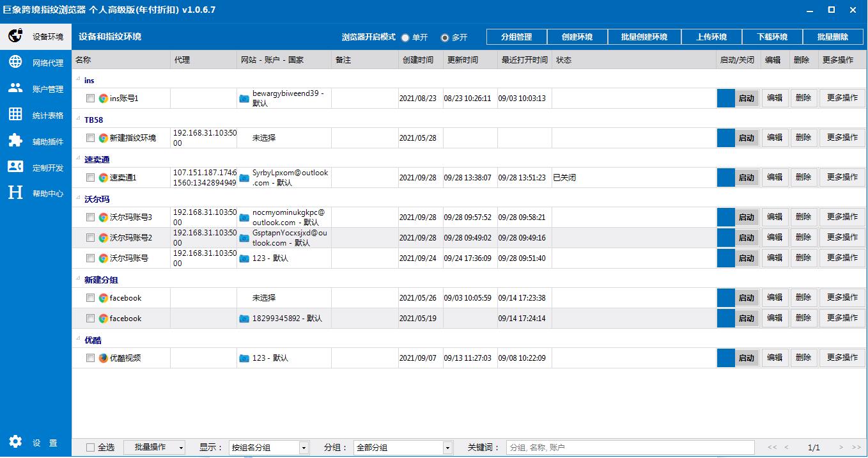Image resolution: width=868 pixels, height=458 pixels.
Task: Delete the 优酷视频 environment
Action: 803,358
